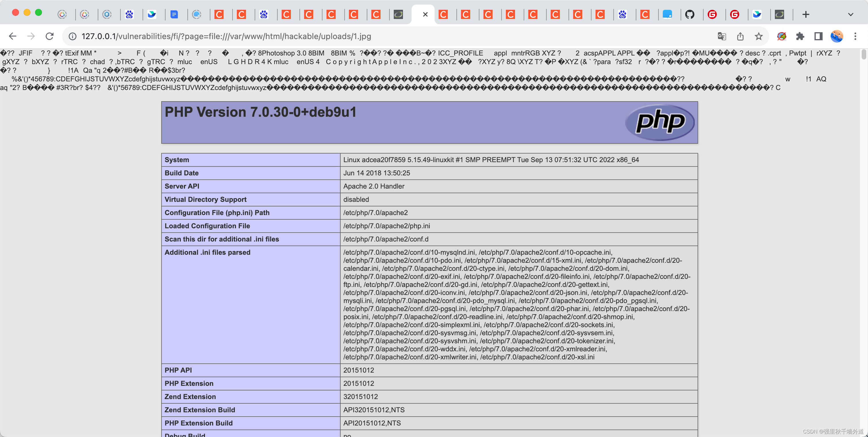Screen dimensions: 868x437
Task: Select the 'Apache 2.0 Handler' value
Action: click(374, 186)
